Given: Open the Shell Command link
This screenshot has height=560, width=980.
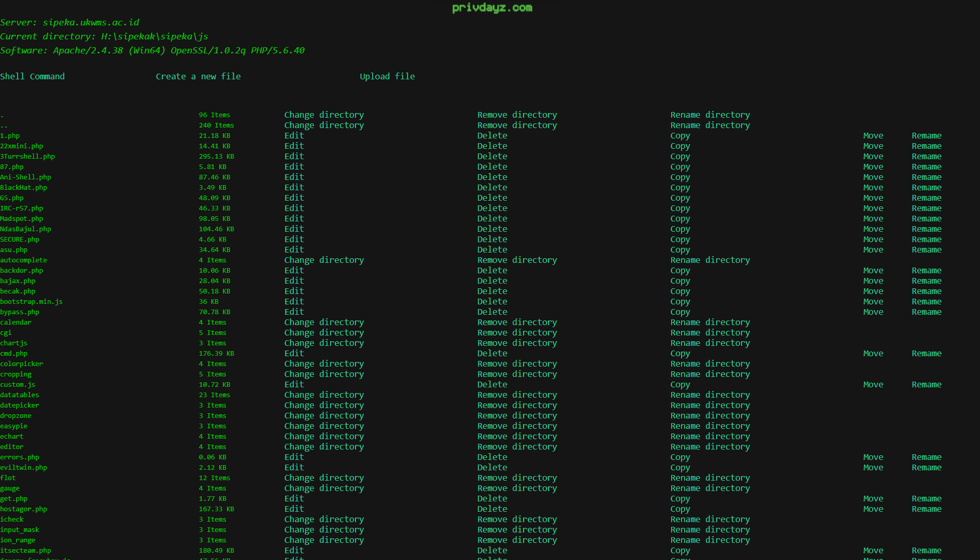Looking at the screenshot, I should [32, 76].
